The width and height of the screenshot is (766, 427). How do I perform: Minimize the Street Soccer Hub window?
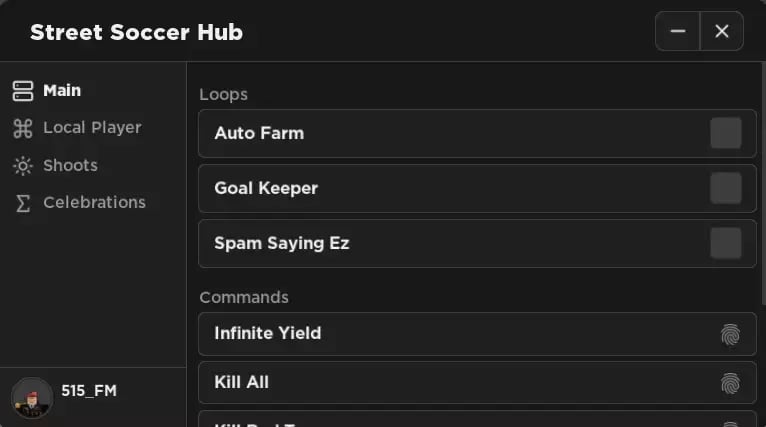pyautogui.click(x=678, y=32)
